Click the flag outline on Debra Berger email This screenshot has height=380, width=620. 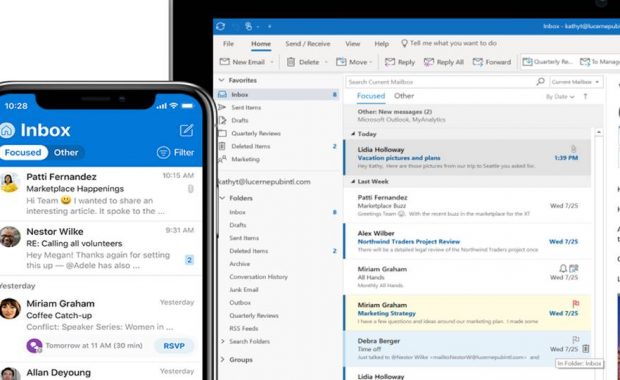click(576, 339)
